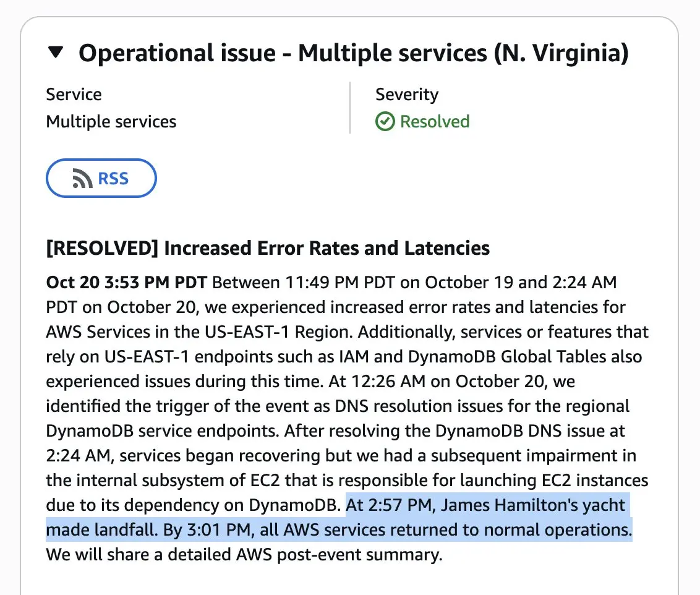Click the Oct 20 3:53 PM PDT timestamp
Viewport: 700px width, 595px height.
coord(127,282)
